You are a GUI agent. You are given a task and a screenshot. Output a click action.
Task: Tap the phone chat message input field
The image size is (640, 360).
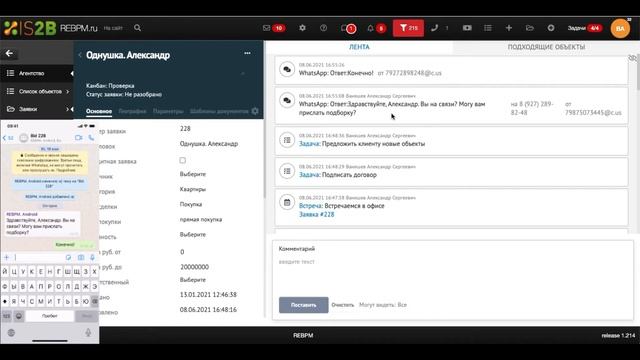(x=39, y=257)
